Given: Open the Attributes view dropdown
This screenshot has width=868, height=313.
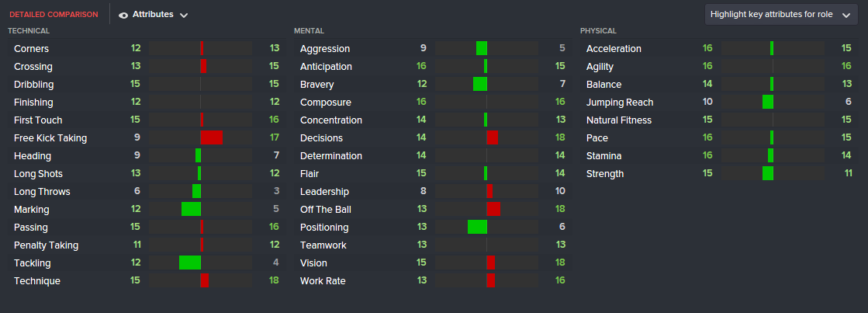Looking at the screenshot, I should (153, 15).
